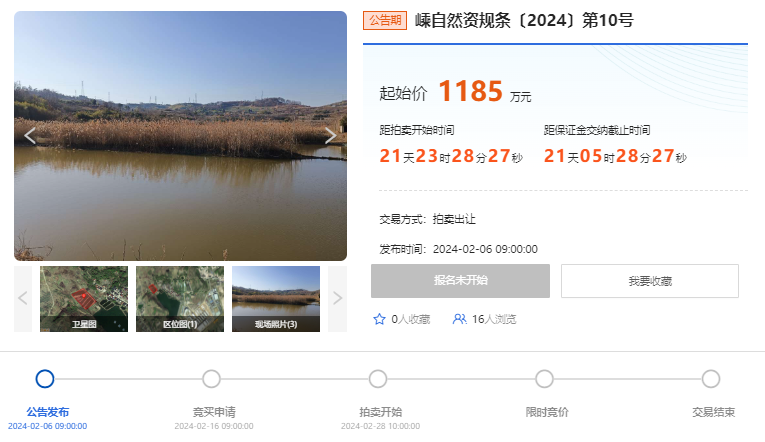Select the 拍卖开始 timeline circle
The width and height of the screenshot is (765, 442).
(378, 379)
